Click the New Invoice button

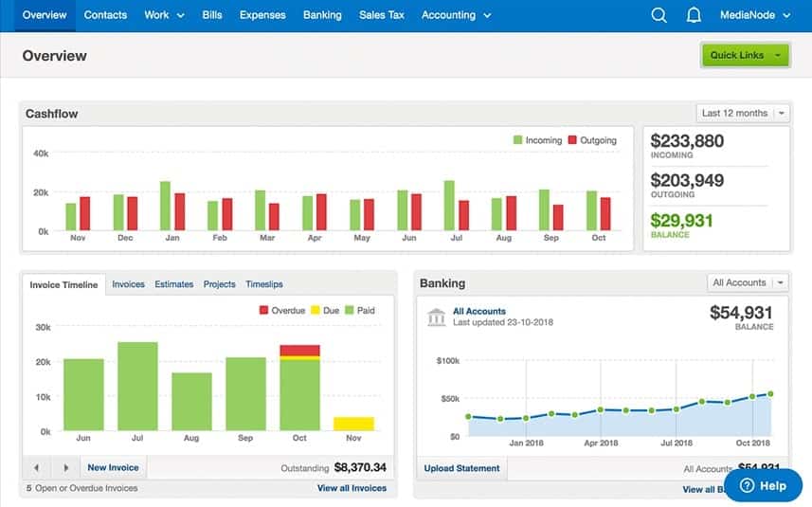pos(113,467)
